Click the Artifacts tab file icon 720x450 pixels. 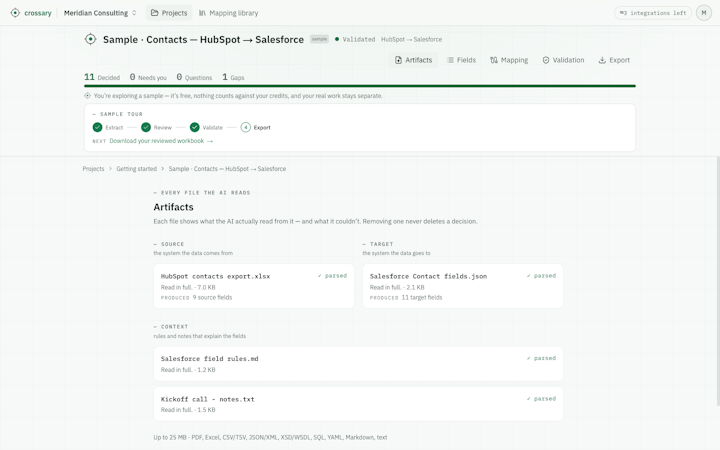pyautogui.click(x=398, y=60)
